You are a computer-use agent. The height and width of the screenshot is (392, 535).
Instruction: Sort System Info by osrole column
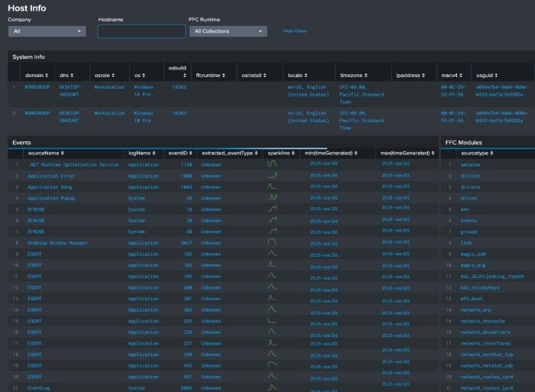(x=105, y=76)
